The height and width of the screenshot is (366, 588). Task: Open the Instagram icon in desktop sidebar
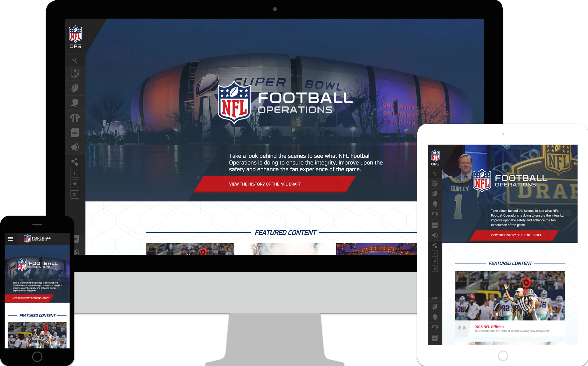(x=75, y=195)
